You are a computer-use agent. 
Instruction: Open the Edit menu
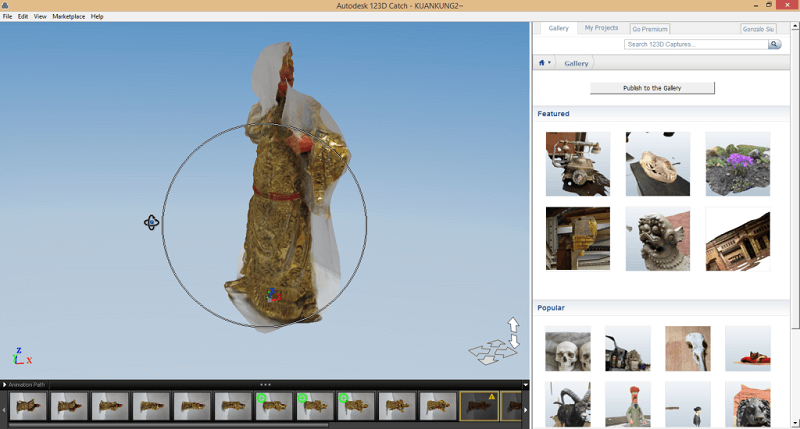tap(23, 16)
